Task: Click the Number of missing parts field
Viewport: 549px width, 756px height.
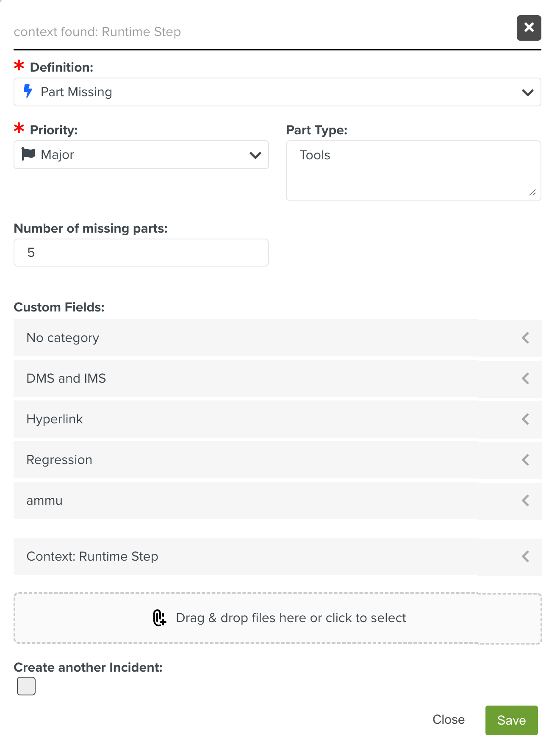Action: [x=141, y=253]
